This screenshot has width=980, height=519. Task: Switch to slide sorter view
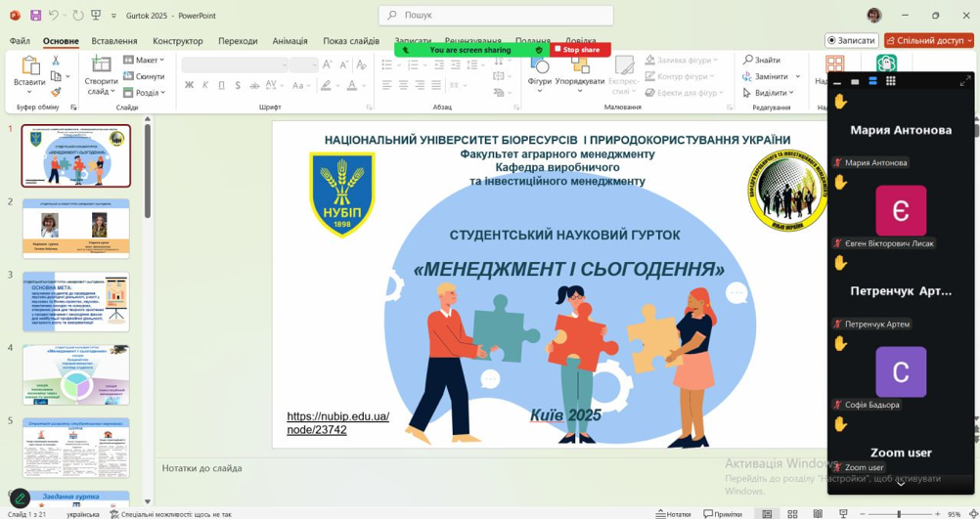792,514
